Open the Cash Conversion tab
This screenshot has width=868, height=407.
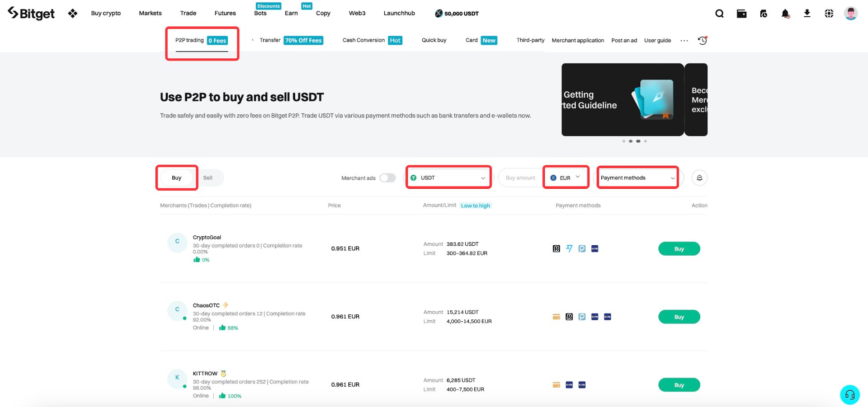(x=373, y=40)
